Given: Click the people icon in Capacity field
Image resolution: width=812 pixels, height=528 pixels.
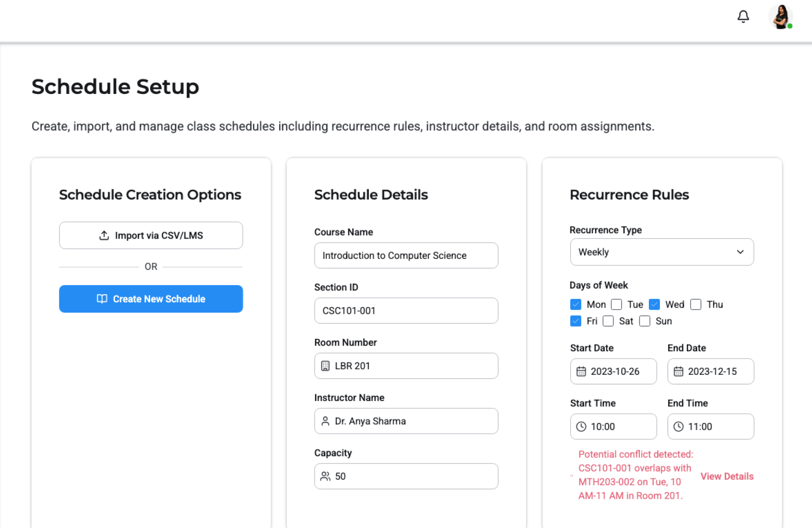Looking at the screenshot, I should pyautogui.click(x=325, y=476).
